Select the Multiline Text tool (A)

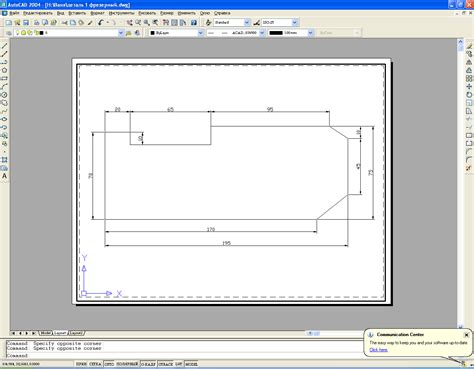[4, 176]
